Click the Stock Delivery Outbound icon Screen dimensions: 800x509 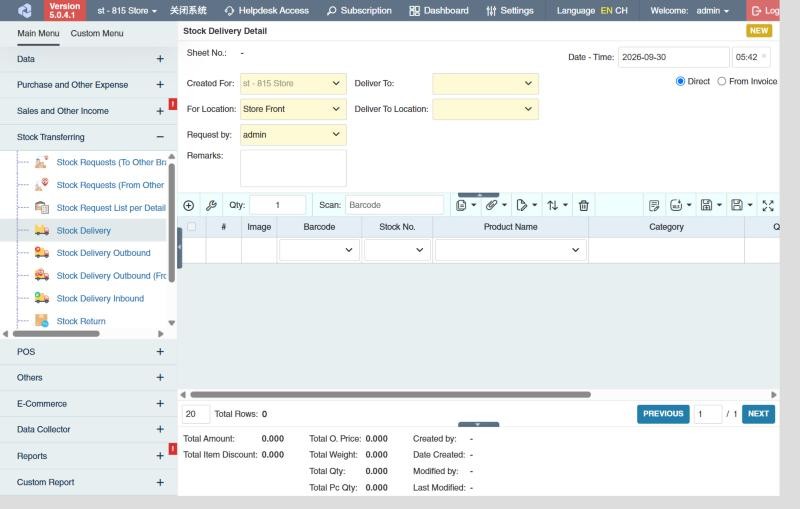41,253
